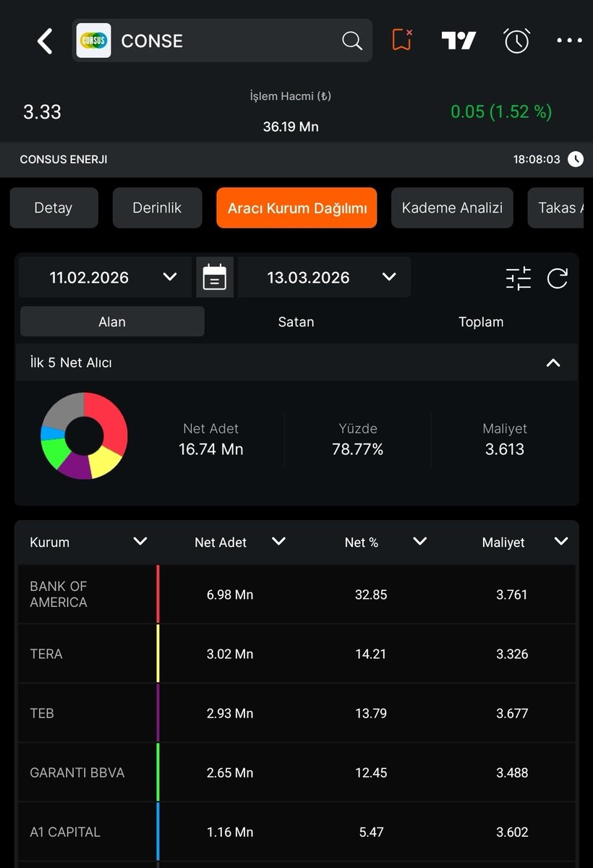Screen dimensions: 593x868
Task: Tap the 3.602 cost cell
Action: 512,832
